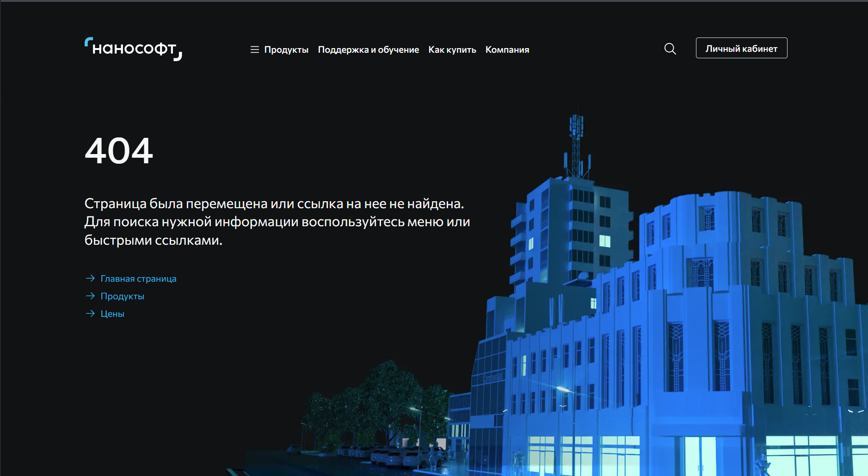
Task: Open the search magnifier icon
Action: (670, 49)
